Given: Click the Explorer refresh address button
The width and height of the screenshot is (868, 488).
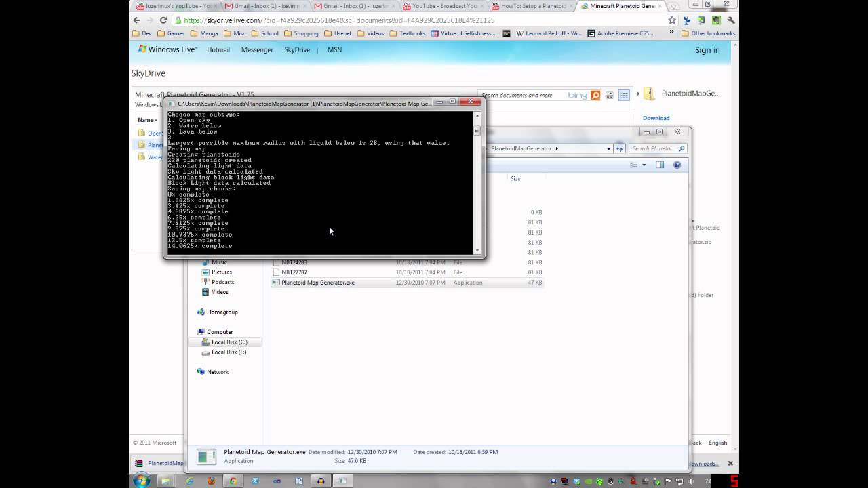Looking at the screenshot, I should pyautogui.click(x=620, y=148).
